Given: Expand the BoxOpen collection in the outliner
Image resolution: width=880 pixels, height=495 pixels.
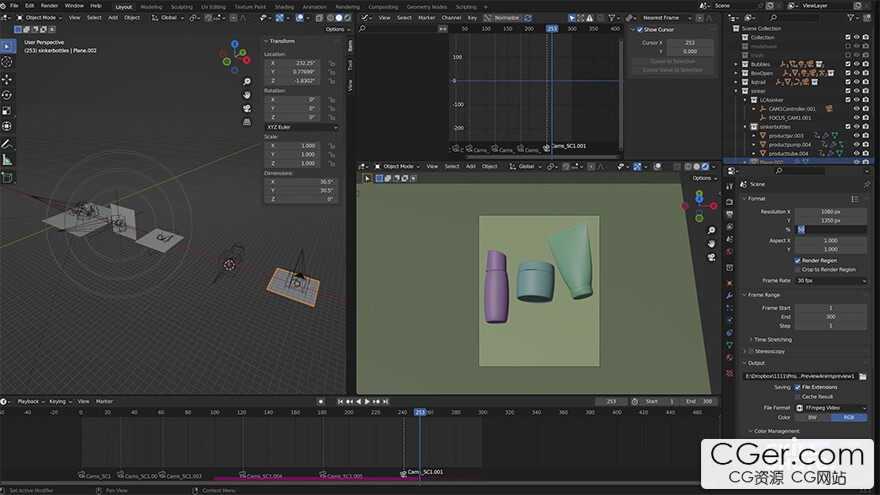Looking at the screenshot, I should click(736, 73).
